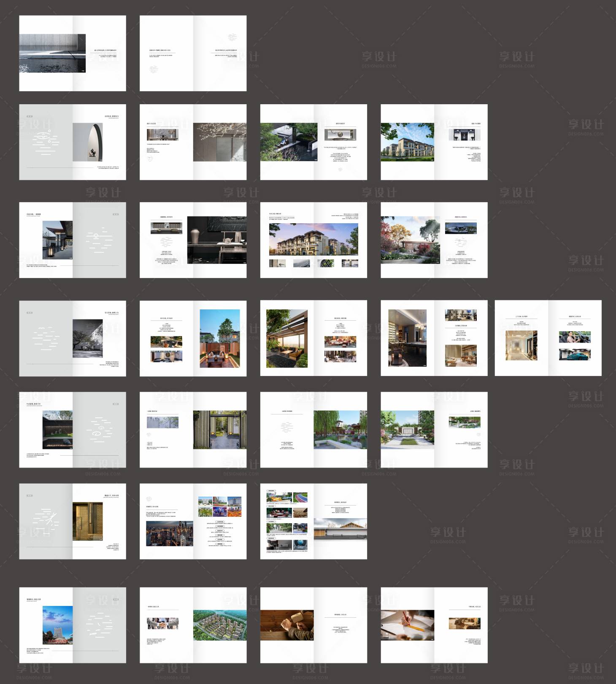This screenshot has width=616, height=684.
Task: Open the plum blossom branch photo
Action: (220, 142)
